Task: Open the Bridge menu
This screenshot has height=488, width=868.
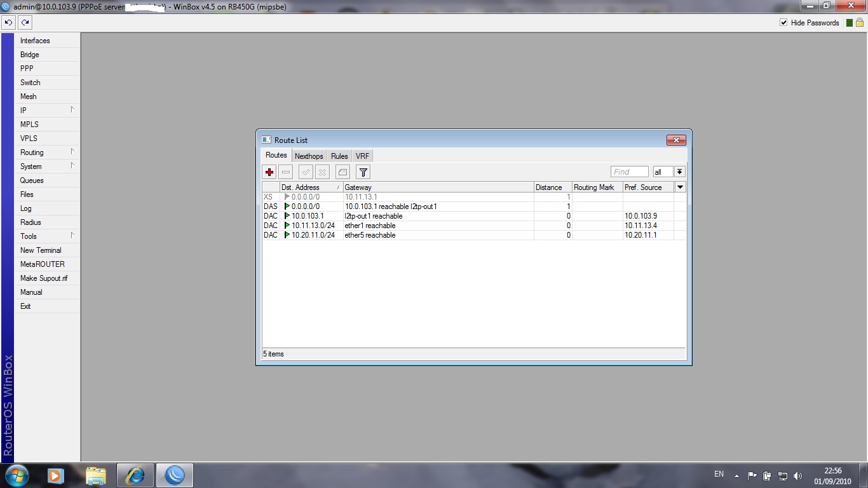Action: pyautogui.click(x=47, y=55)
